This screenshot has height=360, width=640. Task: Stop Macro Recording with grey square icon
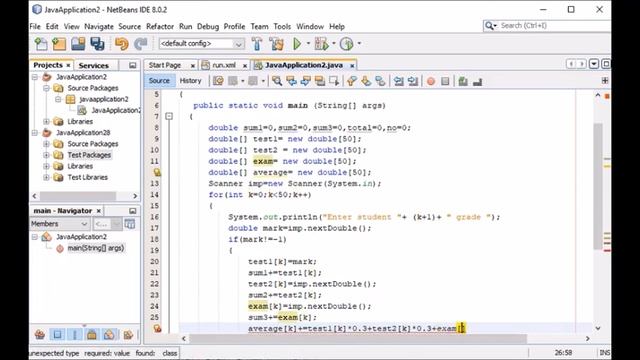pos(445,81)
